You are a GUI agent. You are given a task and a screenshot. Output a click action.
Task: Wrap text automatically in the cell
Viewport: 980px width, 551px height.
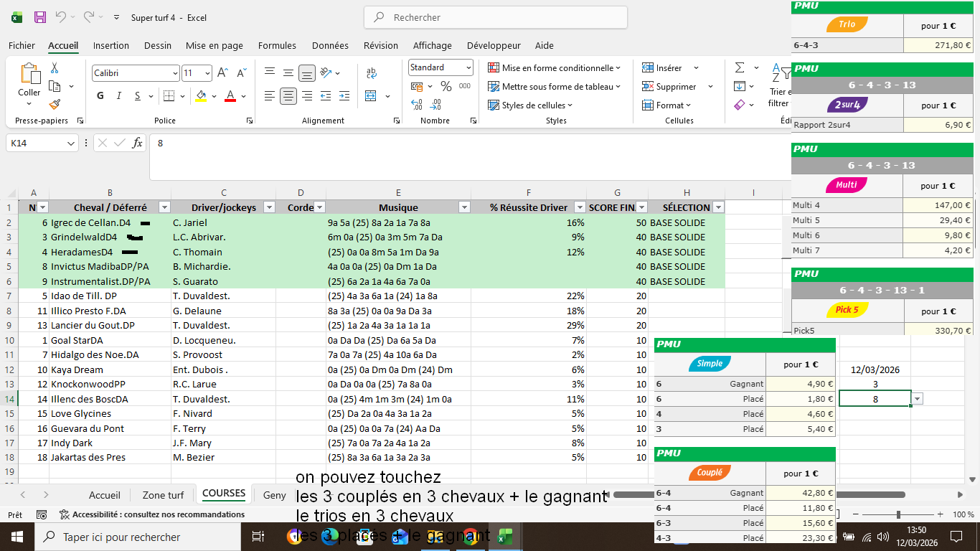pos(372,72)
